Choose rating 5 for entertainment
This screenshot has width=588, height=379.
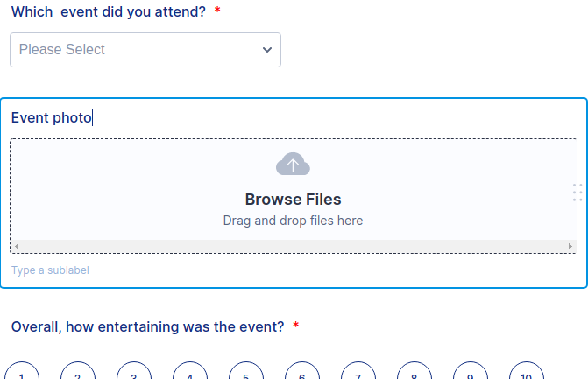point(246,374)
